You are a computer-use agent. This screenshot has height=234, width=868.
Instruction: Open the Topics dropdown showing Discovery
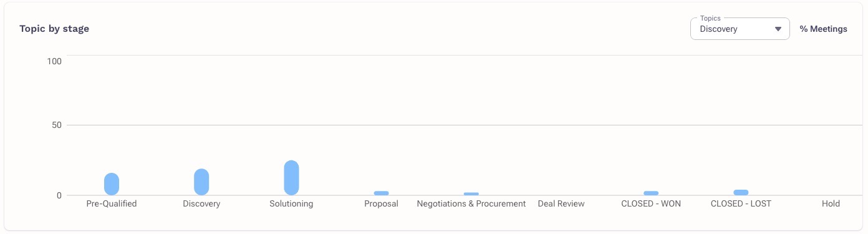(x=740, y=29)
